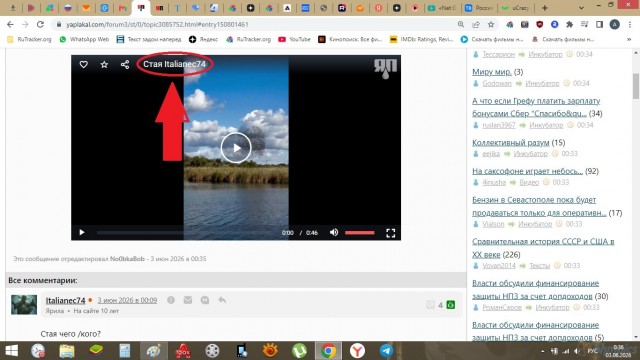The width and height of the screenshot is (640, 360).
Task: Open the "Видео" section link beside 4inusha
Action: point(529,182)
